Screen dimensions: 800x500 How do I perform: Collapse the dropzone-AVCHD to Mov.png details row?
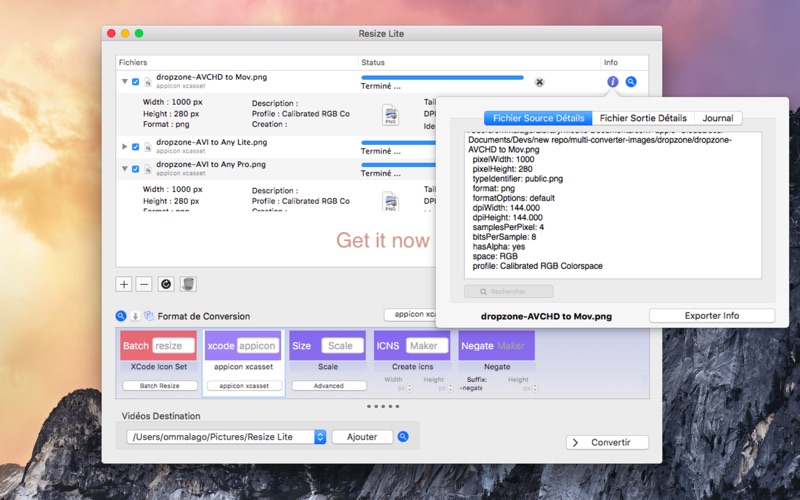[124, 82]
